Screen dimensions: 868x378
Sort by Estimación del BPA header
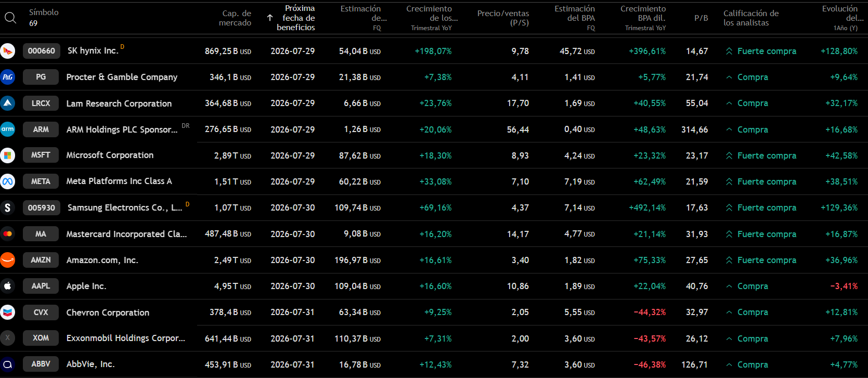coord(575,18)
